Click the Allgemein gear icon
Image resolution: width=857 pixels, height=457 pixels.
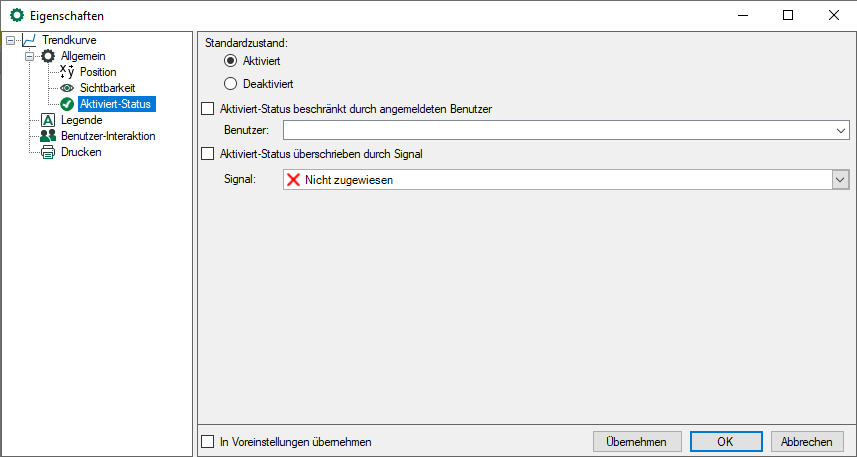pos(48,56)
